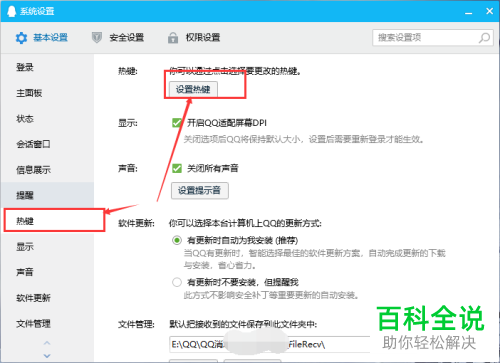Switch to the 安全设置 tab

(x=118, y=38)
